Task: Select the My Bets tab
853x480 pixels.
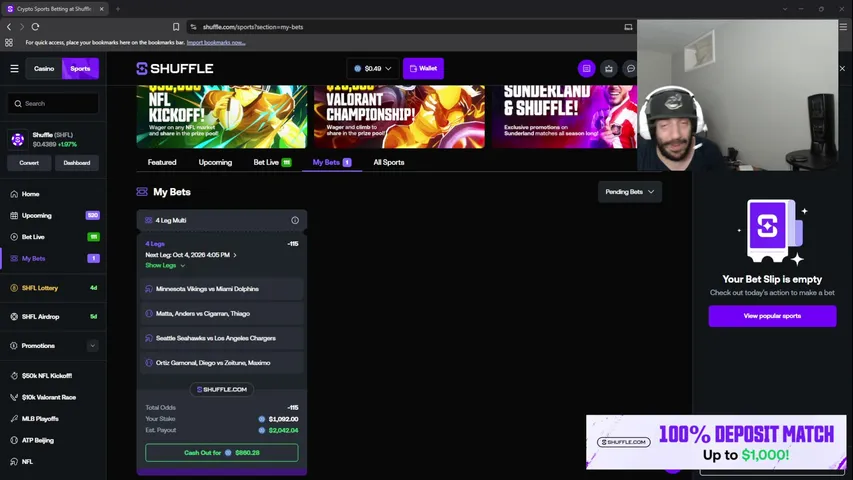Action: [332, 162]
